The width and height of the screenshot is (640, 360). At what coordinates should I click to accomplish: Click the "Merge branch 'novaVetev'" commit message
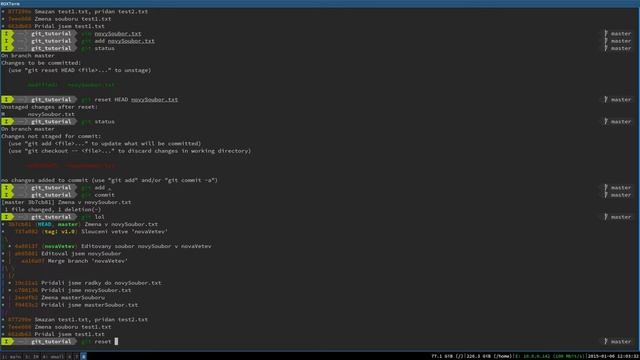click(x=88, y=261)
